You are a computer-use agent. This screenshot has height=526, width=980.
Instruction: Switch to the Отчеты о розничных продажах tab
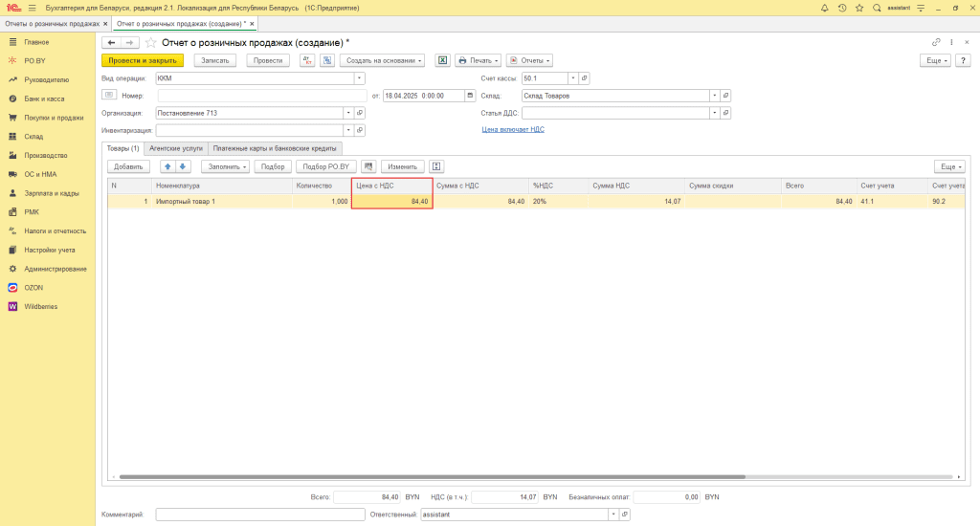52,24
